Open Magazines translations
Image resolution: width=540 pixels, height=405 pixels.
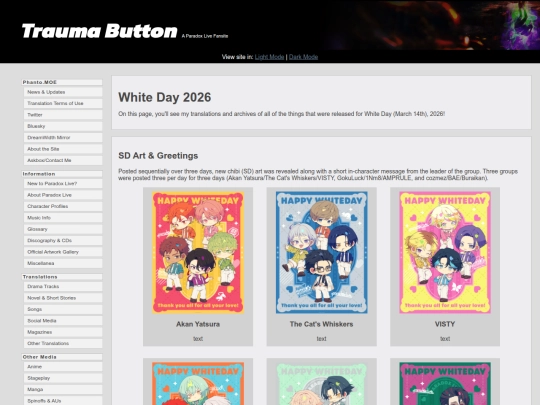[x=63, y=332]
